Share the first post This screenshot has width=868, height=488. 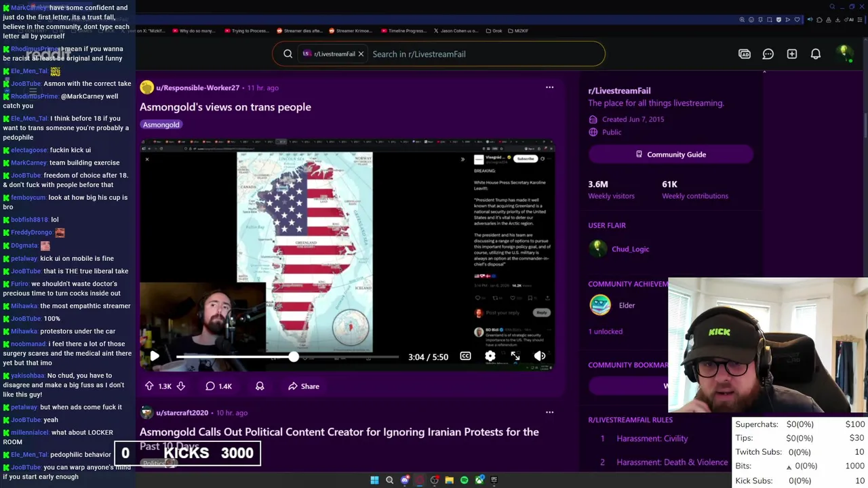[303, 386]
